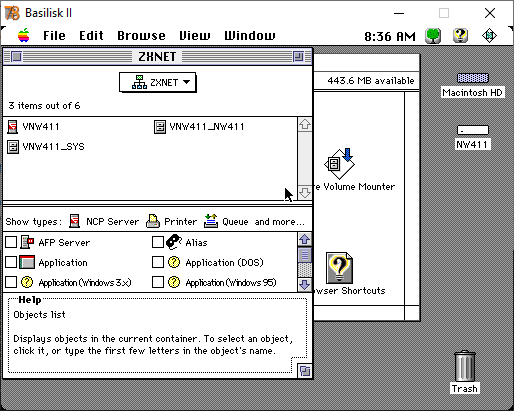Open the Apple menu
This screenshot has height=411, width=514.
click(x=24, y=35)
